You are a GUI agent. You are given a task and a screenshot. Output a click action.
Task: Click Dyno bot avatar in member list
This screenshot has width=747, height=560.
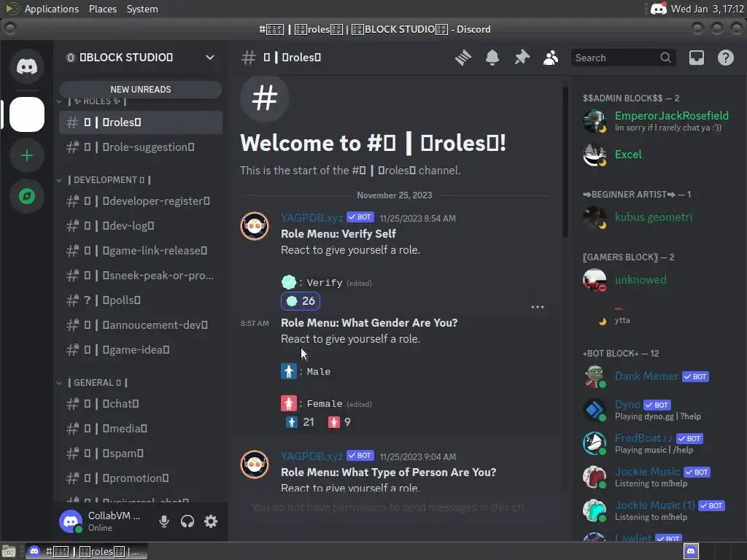(594, 410)
